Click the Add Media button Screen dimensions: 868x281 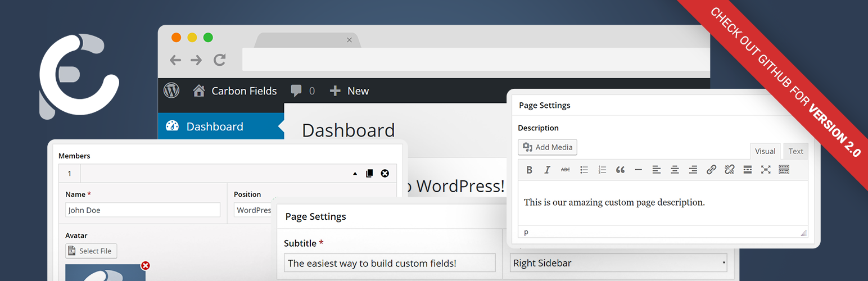point(548,147)
